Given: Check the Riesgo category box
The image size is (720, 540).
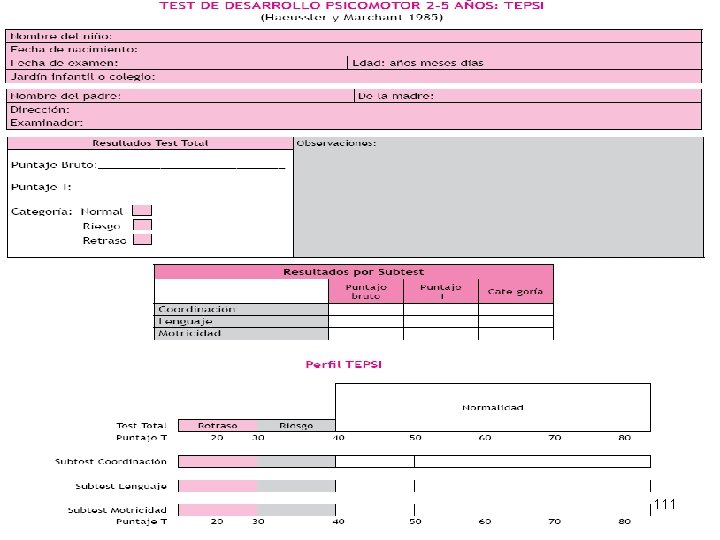Looking at the screenshot, I should [x=142, y=225].
